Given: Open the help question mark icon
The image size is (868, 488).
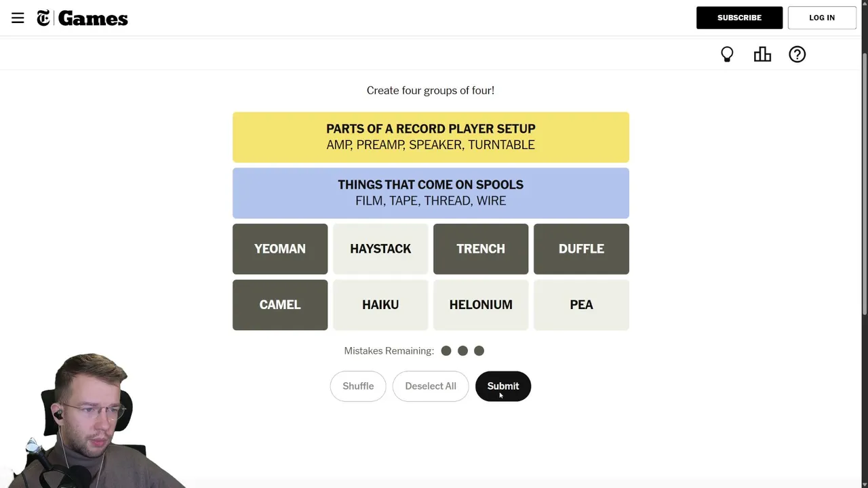Looking at the screenshot, I should 797,54.
